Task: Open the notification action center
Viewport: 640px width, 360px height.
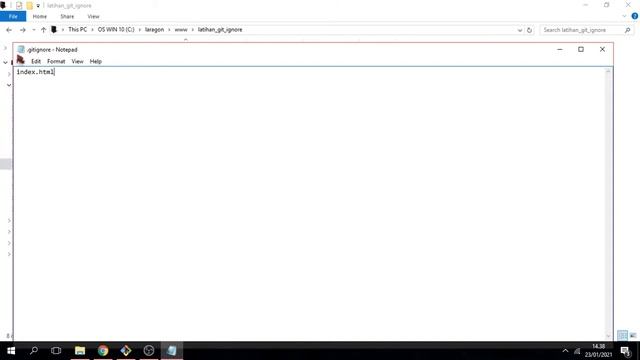Action: [x=626, y=351]
